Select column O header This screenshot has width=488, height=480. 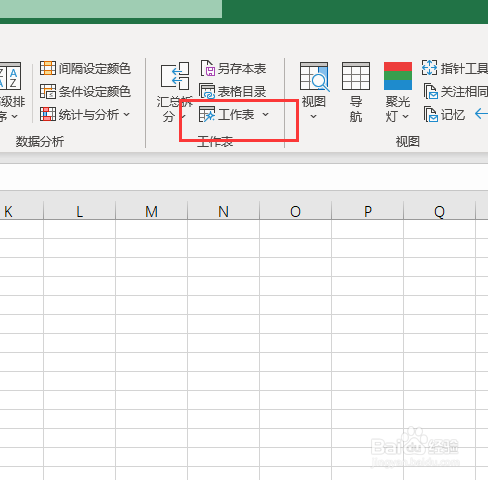pyautogui.click(x=295, y=211)
